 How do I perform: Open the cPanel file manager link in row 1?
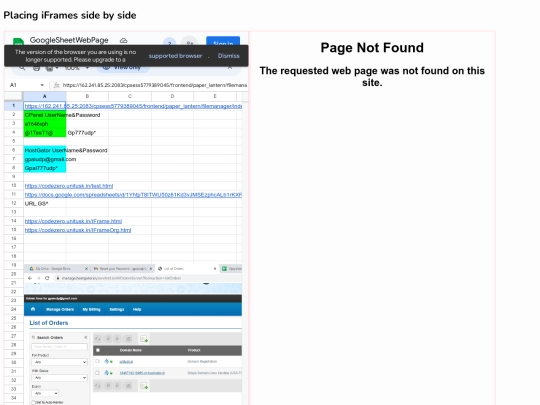point(133,106)
